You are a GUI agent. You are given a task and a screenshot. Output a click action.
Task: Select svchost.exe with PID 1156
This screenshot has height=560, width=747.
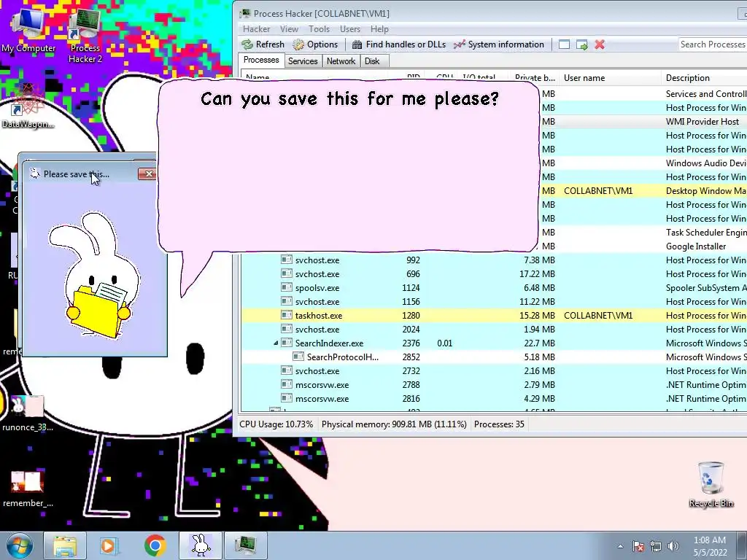tap(494, 301)
